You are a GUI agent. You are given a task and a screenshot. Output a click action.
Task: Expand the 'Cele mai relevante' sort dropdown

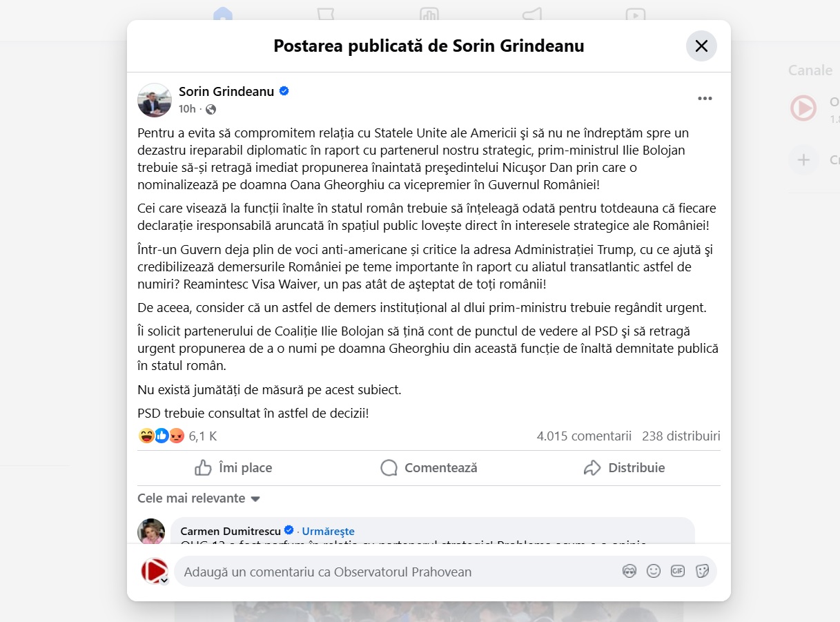(x=199, y=498)
